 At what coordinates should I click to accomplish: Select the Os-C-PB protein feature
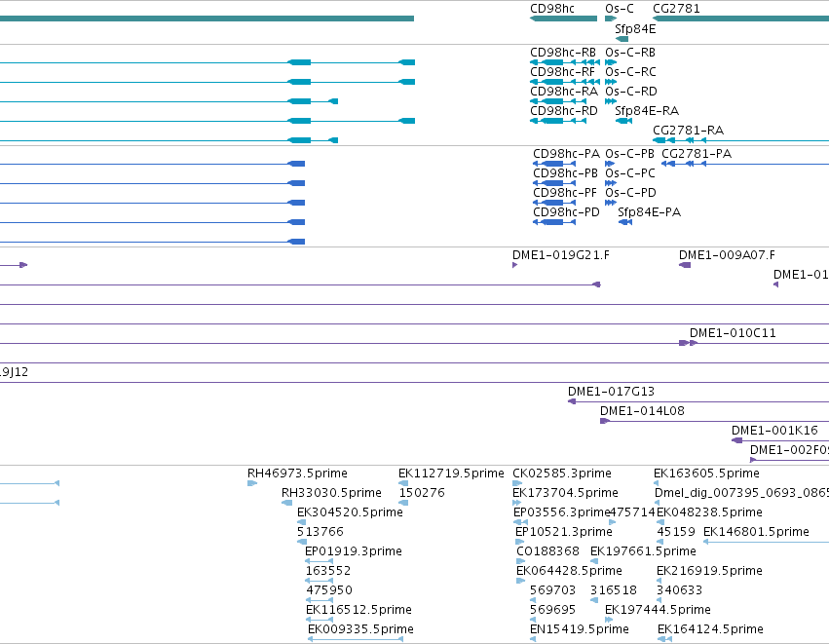pos(610,164)
